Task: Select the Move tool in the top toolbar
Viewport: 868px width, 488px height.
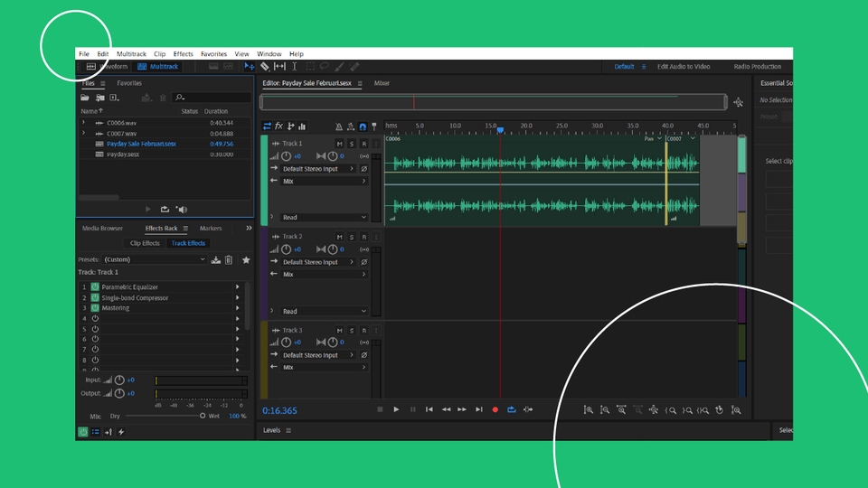Action: pyautogui.click(x=250, y=66)
